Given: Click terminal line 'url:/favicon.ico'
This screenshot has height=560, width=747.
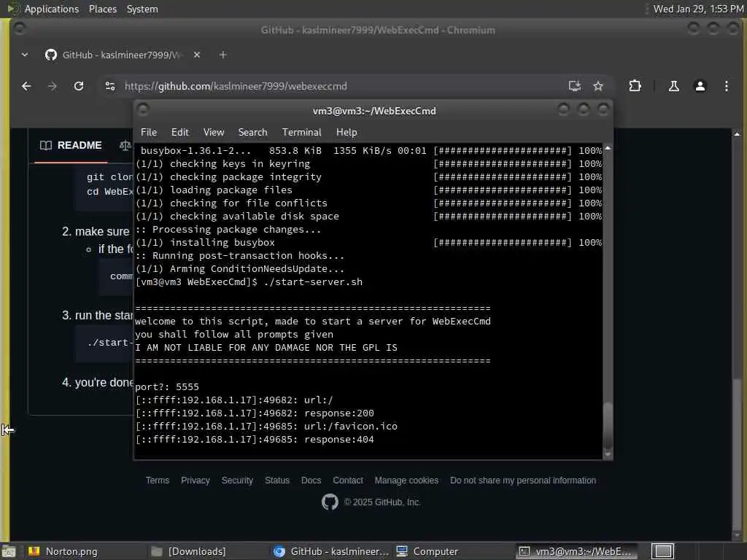Looking at the screenshot, I should pos(351,426).
